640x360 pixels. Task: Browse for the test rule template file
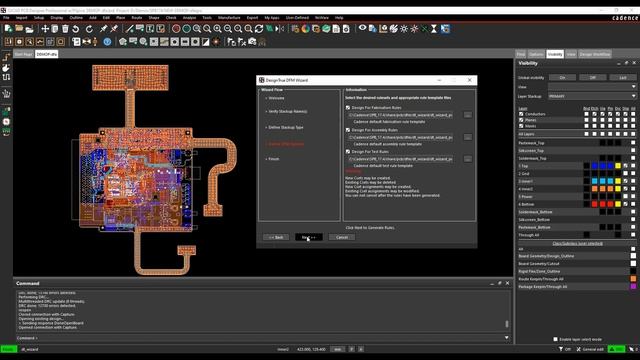point(468,159)
